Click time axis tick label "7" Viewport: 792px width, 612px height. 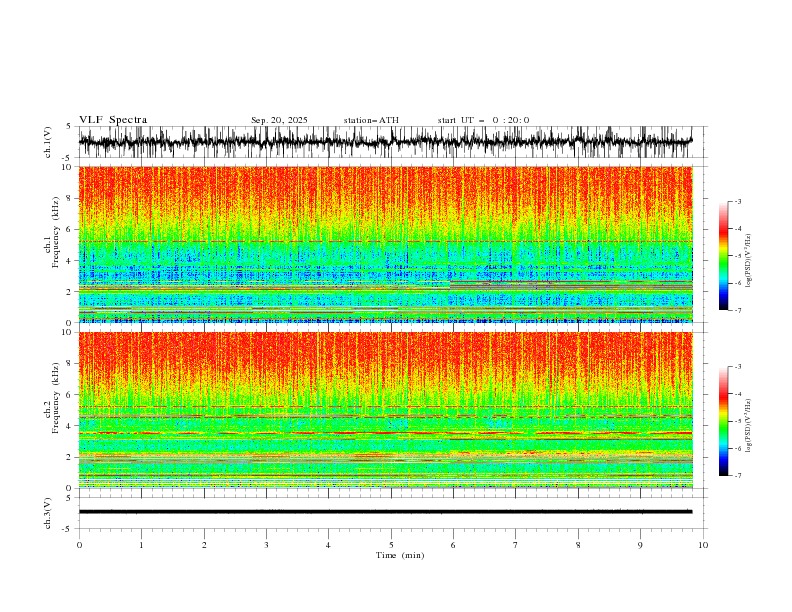[x=516, y=545]
